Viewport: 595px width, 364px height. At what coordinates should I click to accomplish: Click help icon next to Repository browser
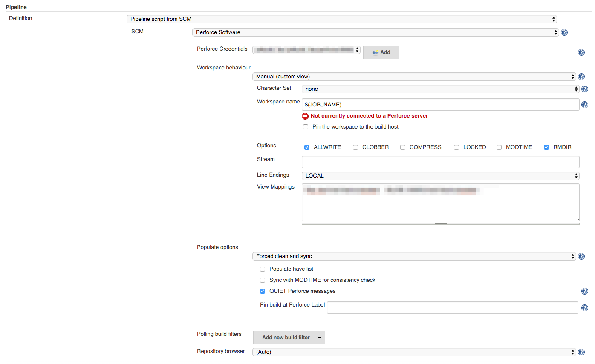(581, 352)
